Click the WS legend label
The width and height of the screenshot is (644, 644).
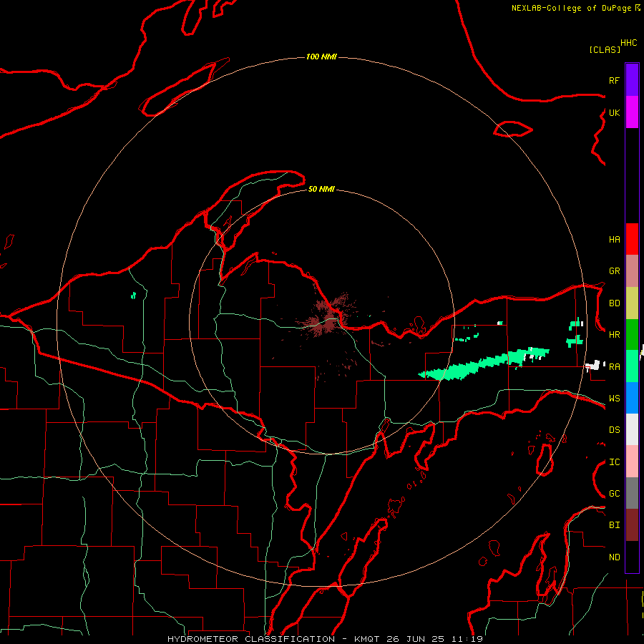click(x=615, y=398)
